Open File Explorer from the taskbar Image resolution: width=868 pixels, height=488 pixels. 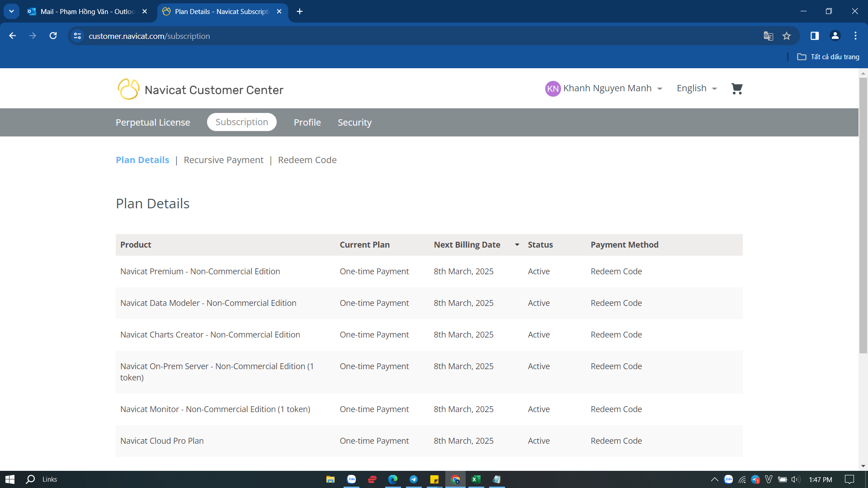330,479
